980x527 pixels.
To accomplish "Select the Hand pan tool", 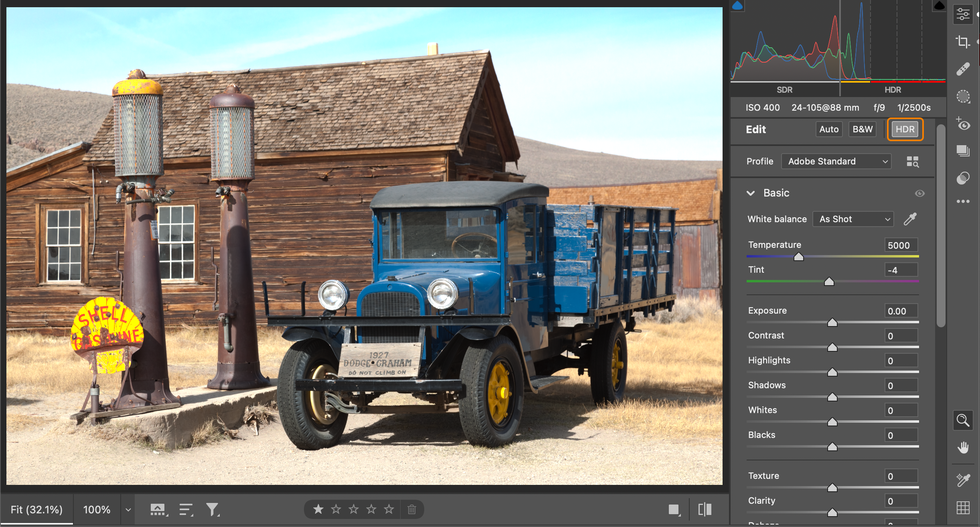I will coord(963,447).
